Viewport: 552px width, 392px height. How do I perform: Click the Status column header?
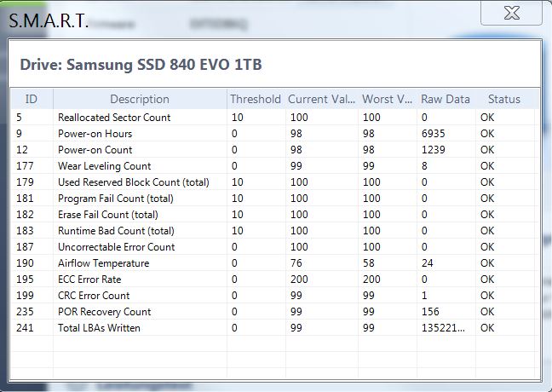click(x=504, y=99)
